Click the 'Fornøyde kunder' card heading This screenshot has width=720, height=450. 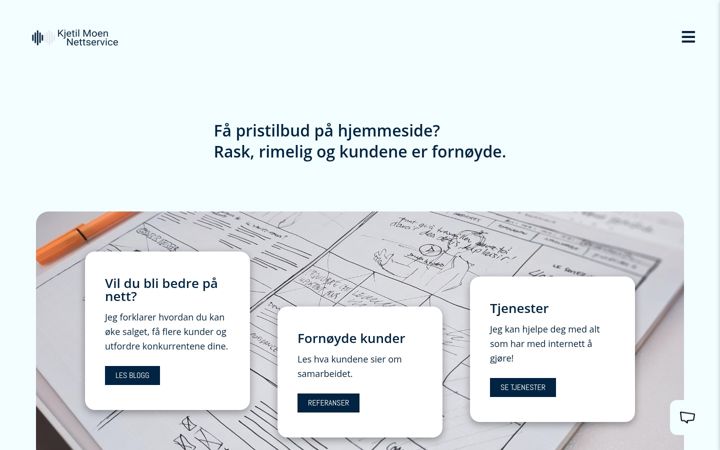[351, 338]
